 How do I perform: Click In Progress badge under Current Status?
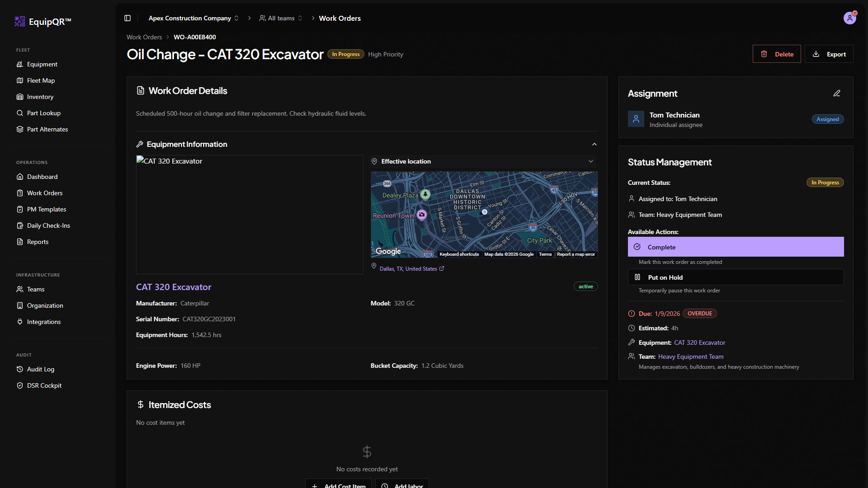point(825,183)
